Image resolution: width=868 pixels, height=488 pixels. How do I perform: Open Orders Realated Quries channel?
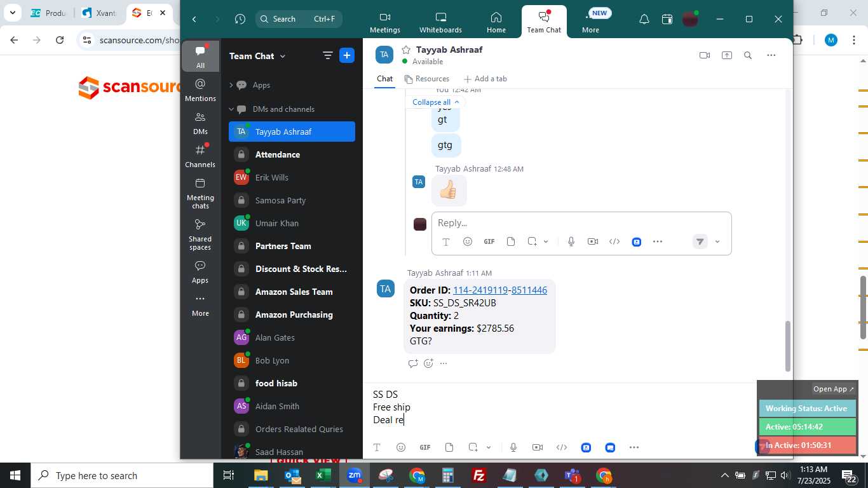pyautogui.click(x=292, y=429)
